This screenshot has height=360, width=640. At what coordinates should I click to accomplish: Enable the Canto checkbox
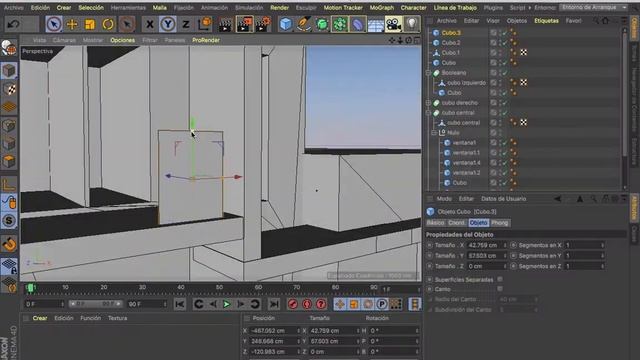coord(500,289)
